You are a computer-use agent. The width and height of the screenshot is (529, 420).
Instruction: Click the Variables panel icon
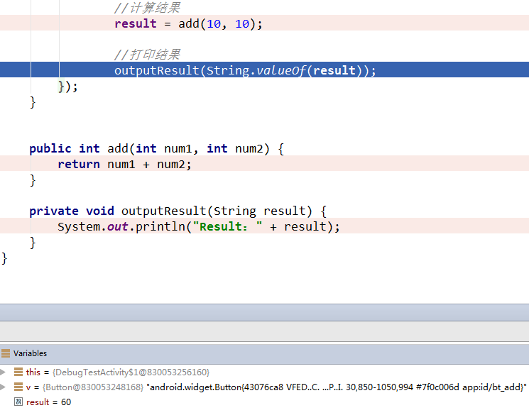6,353
